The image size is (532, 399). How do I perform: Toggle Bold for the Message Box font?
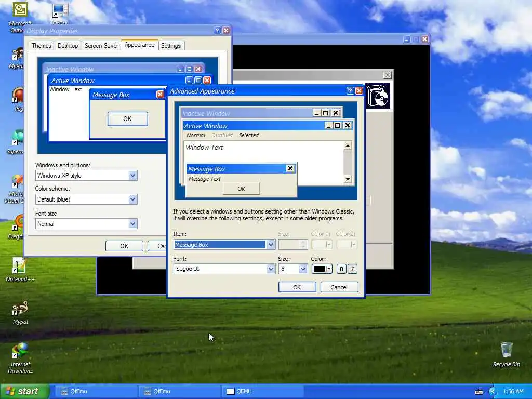click(x=341, y=269)
